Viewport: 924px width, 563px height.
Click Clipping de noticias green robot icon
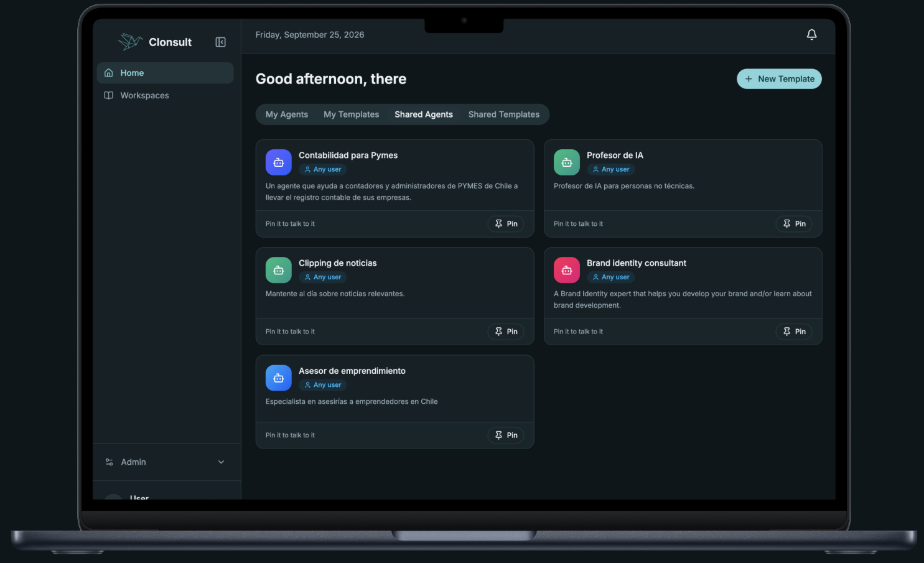(x=279, y=270)
